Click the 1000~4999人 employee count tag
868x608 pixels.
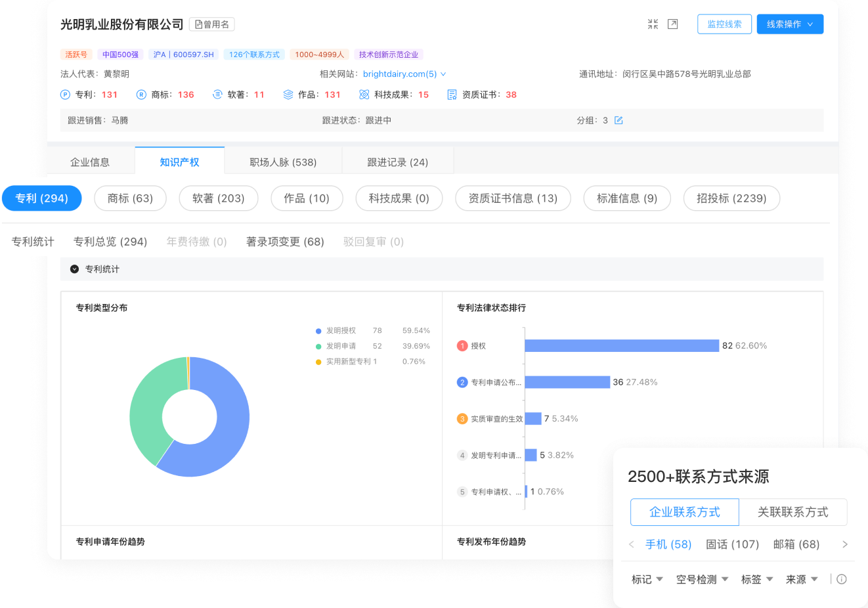point(320,54)
